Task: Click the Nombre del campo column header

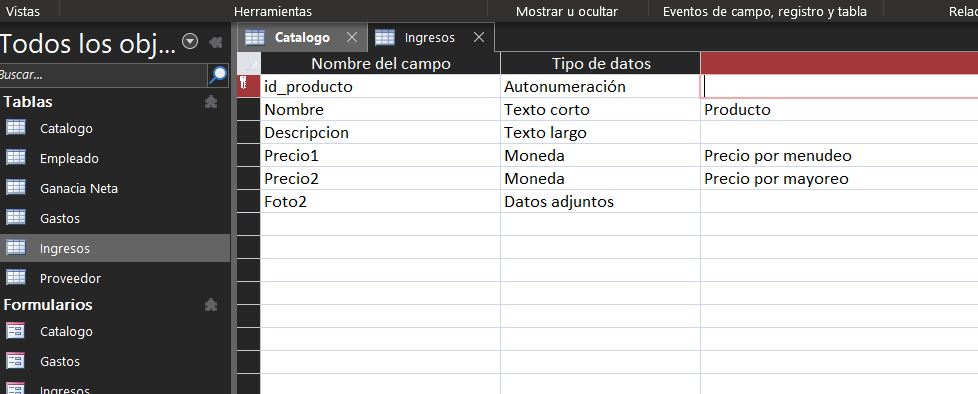Action: (x=380, y=64)
